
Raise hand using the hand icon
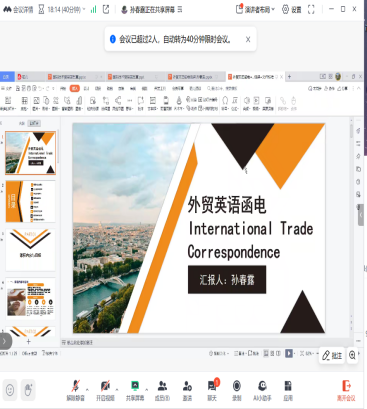point(28,389)
